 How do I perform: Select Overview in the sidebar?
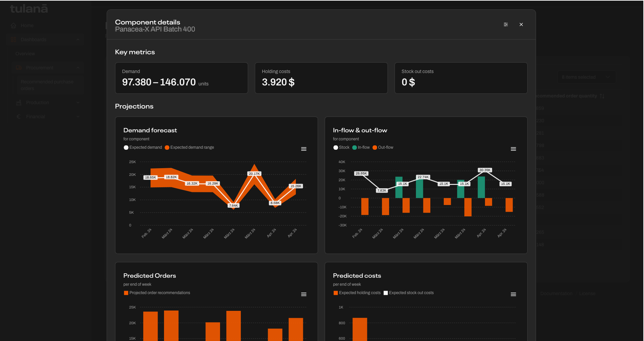(25, 54)
